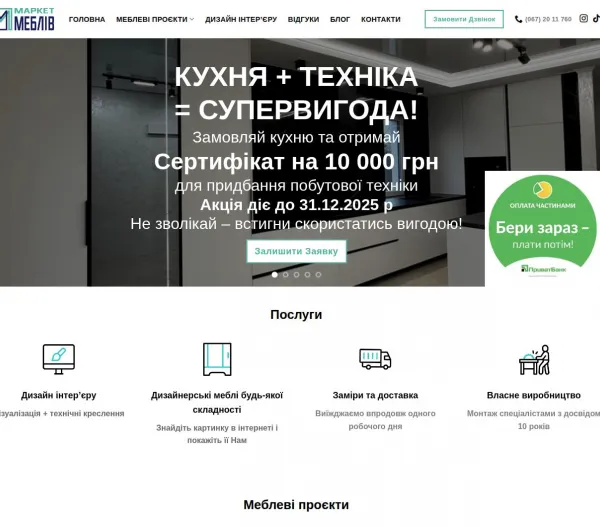Open ВІДГУКИ menu item

tap(303, 19)
